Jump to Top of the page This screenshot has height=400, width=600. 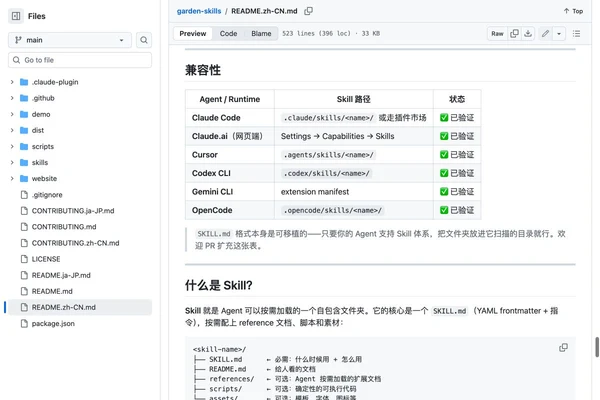573,11
